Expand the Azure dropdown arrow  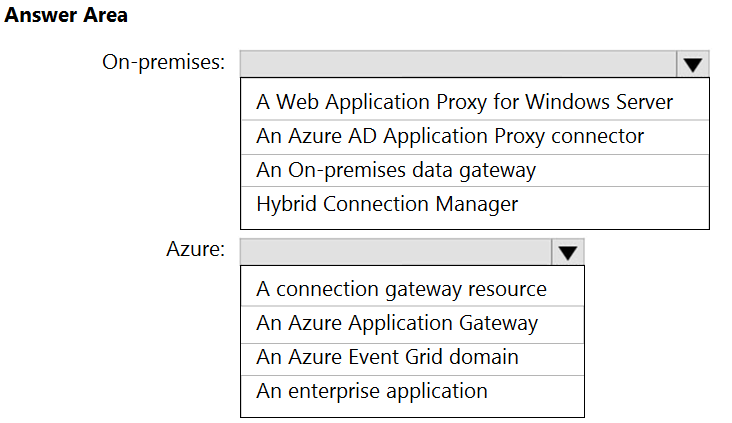pyautogui.click(x=568, y=252)
